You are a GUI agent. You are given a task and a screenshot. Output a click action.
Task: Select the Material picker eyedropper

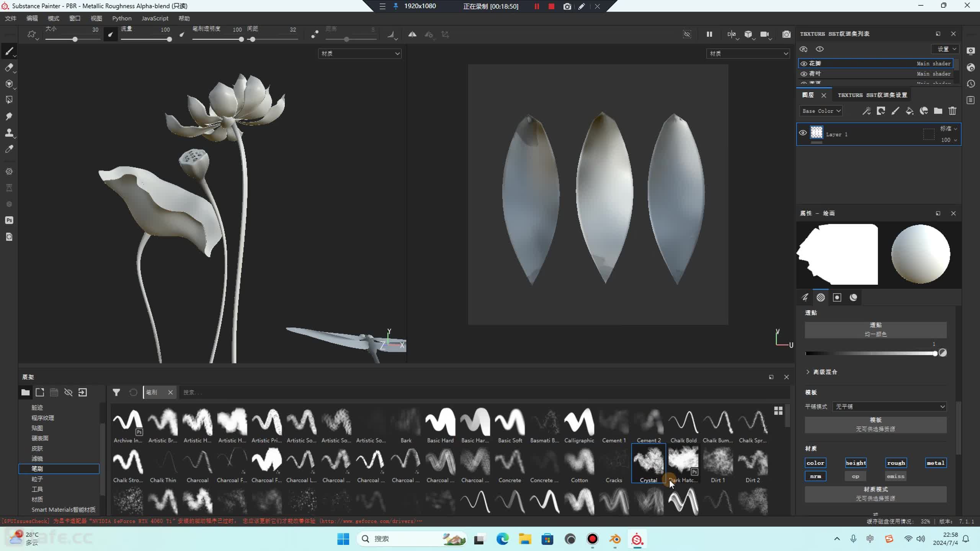pos(9,149)
